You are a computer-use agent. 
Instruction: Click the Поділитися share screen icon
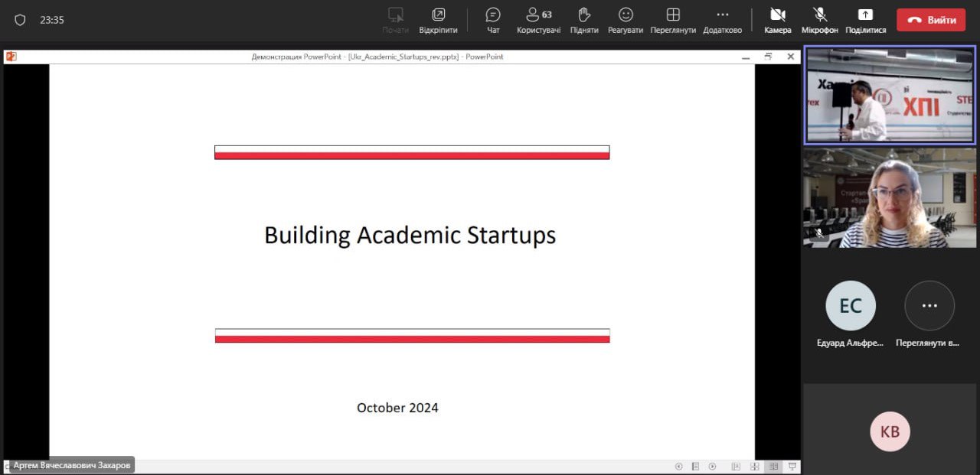click(865, 20)
